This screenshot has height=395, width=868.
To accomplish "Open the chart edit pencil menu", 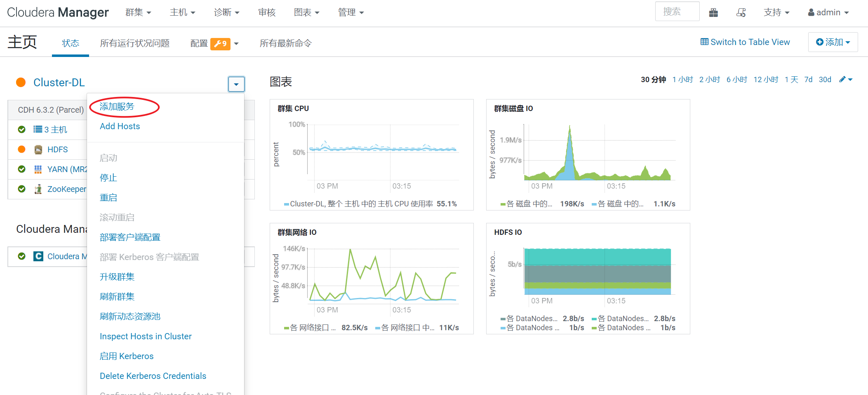I will (846, 79).
